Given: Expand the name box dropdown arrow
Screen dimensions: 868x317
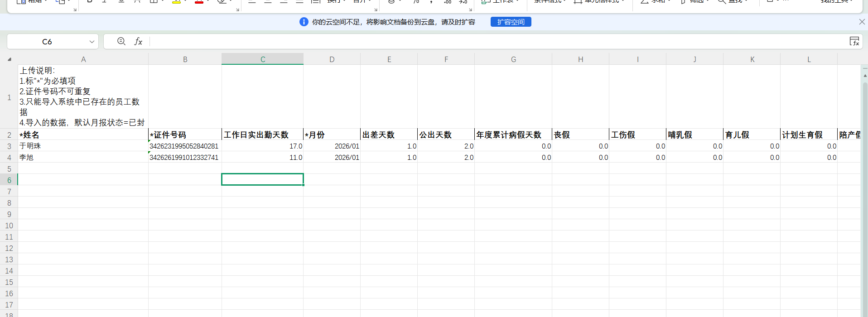Looking at the screenshot, I should pyautogui.click(x=92, y=42).
